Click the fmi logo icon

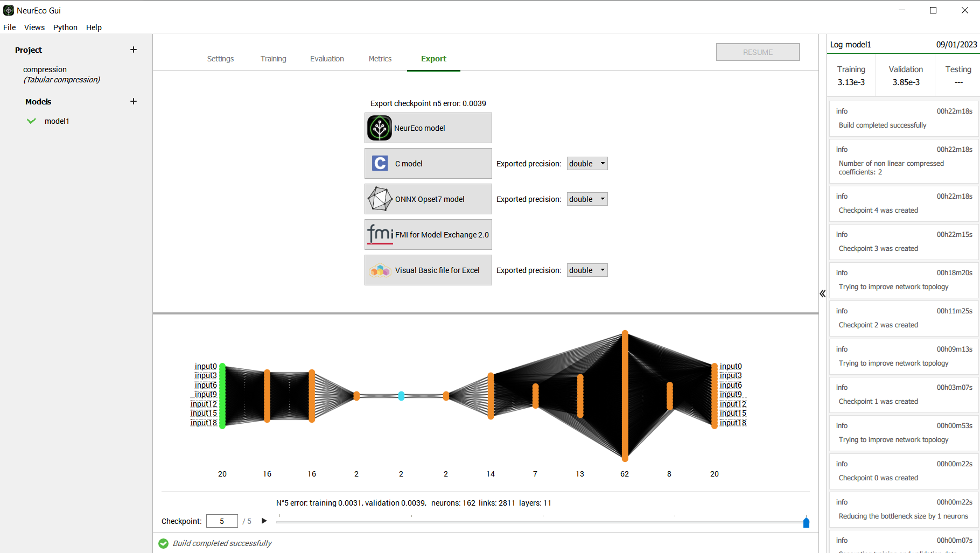click(x=380, y=234)
